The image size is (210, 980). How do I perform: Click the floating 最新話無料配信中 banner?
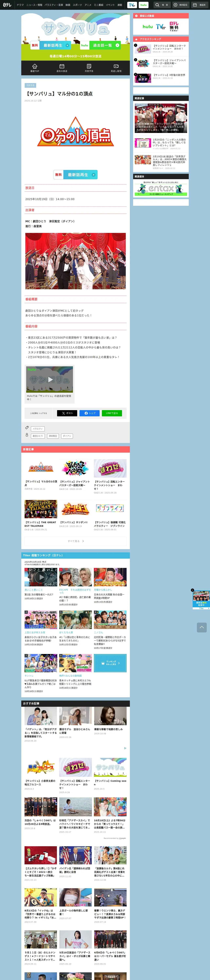[x=201, y=600]
